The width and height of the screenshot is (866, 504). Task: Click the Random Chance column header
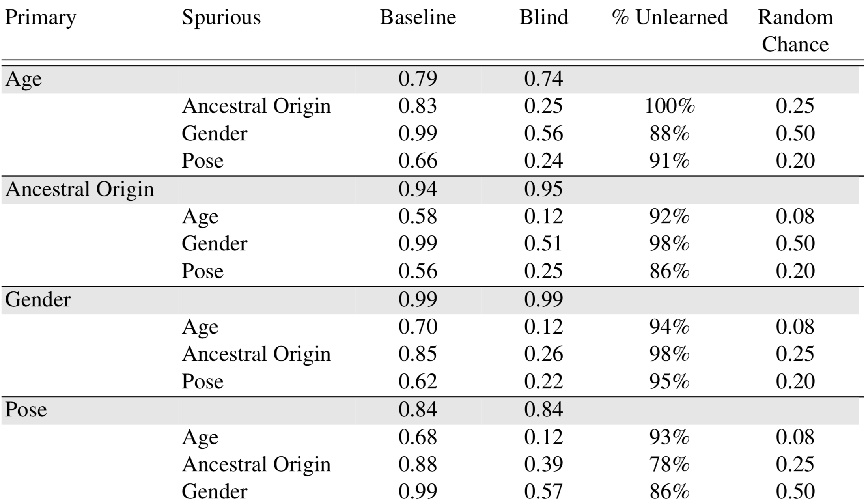(x=795, y=31)
